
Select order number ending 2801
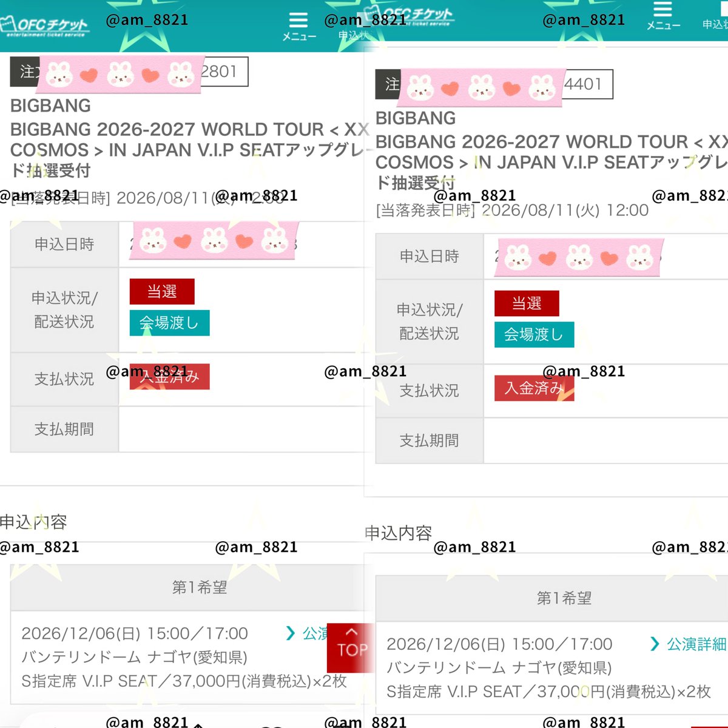(129, 71)
